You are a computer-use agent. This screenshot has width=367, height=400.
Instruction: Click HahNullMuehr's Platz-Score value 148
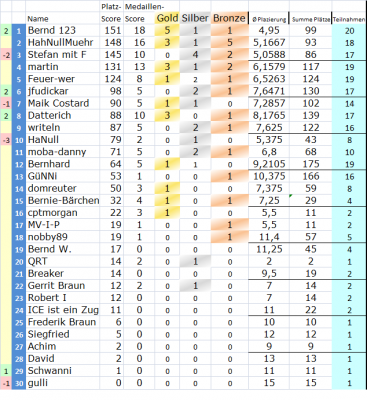(x=112, y=43)
